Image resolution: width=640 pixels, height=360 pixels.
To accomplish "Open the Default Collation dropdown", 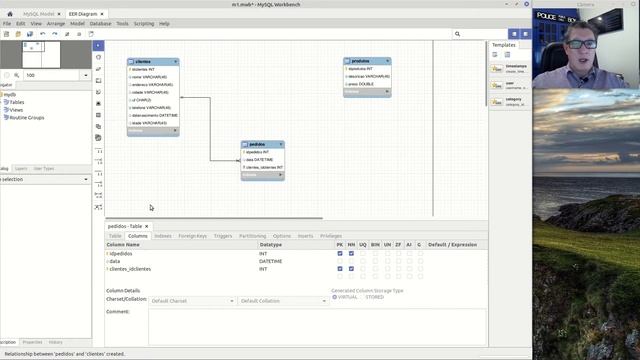I will tap(283, 301).
